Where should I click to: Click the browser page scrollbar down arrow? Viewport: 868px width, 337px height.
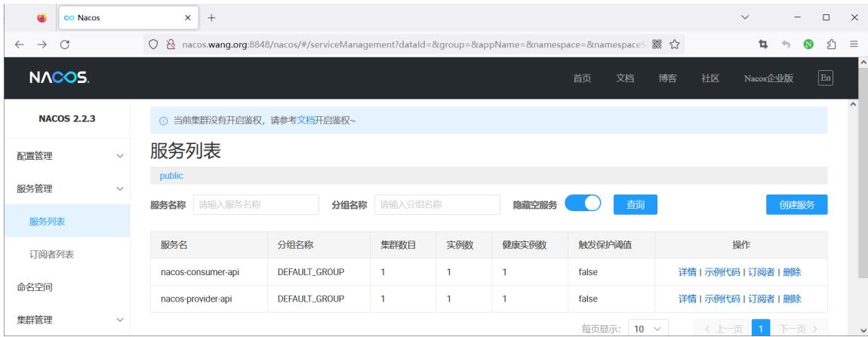pyautogui.click(x=863, y=331)
